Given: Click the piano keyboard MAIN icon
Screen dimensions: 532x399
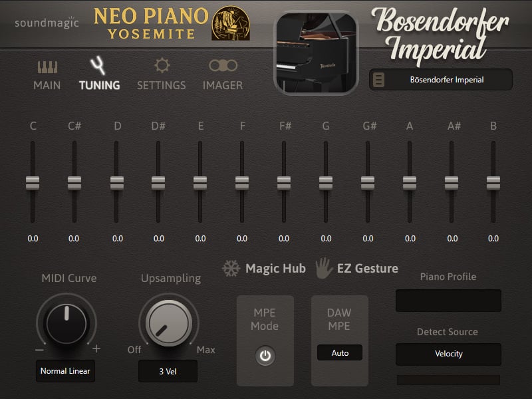Looking at the screenshot, I should click(47, 66).
